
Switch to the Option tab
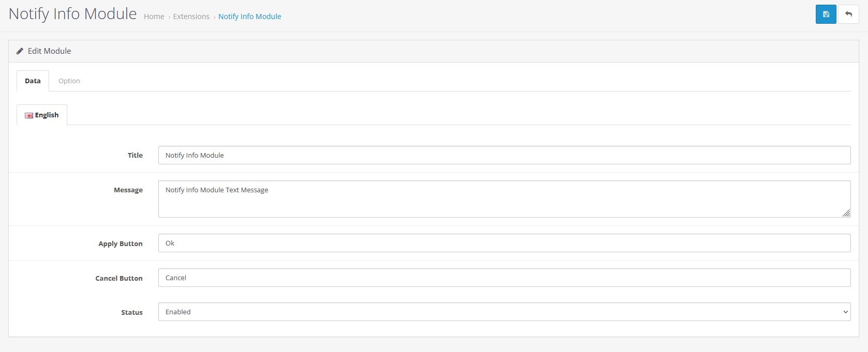(69, 81)
